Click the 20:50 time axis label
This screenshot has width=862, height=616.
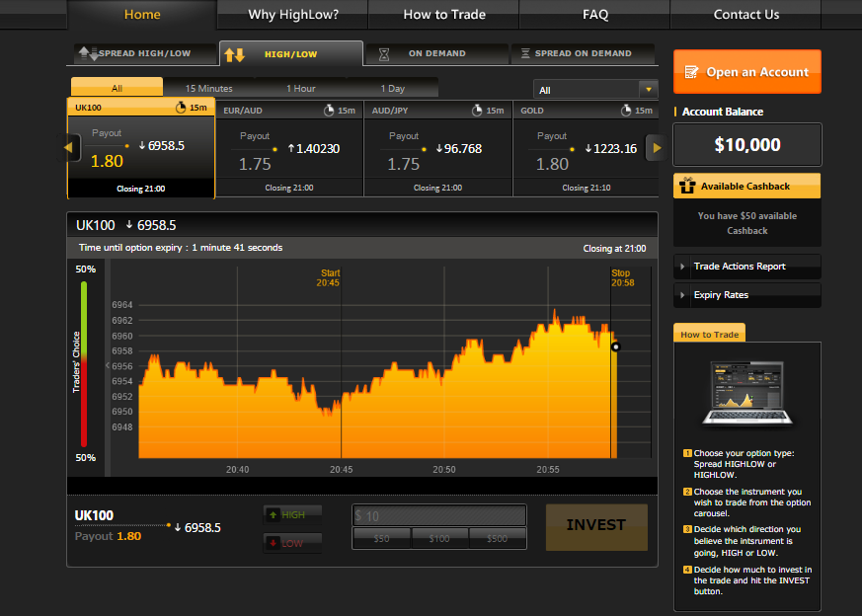444,469
